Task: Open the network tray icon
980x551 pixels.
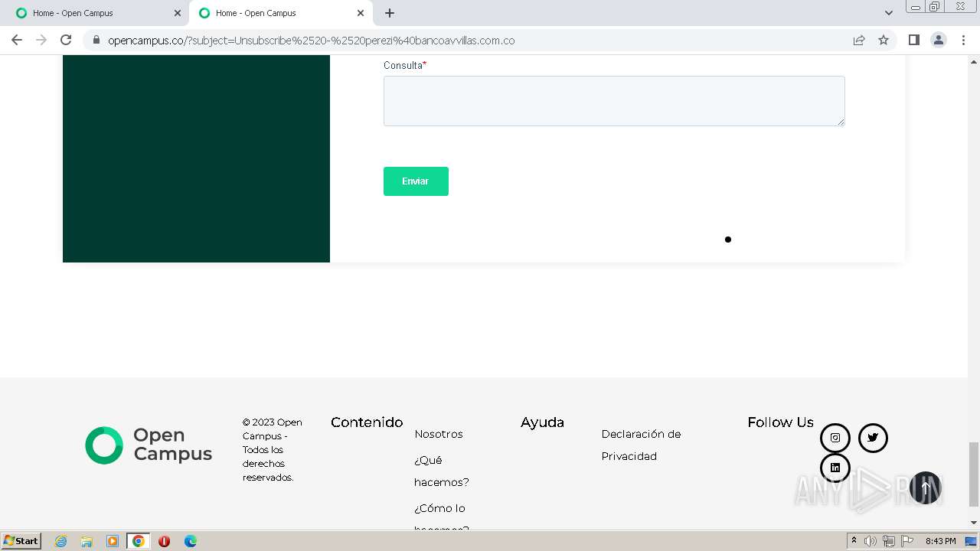Action: point(889,541)
